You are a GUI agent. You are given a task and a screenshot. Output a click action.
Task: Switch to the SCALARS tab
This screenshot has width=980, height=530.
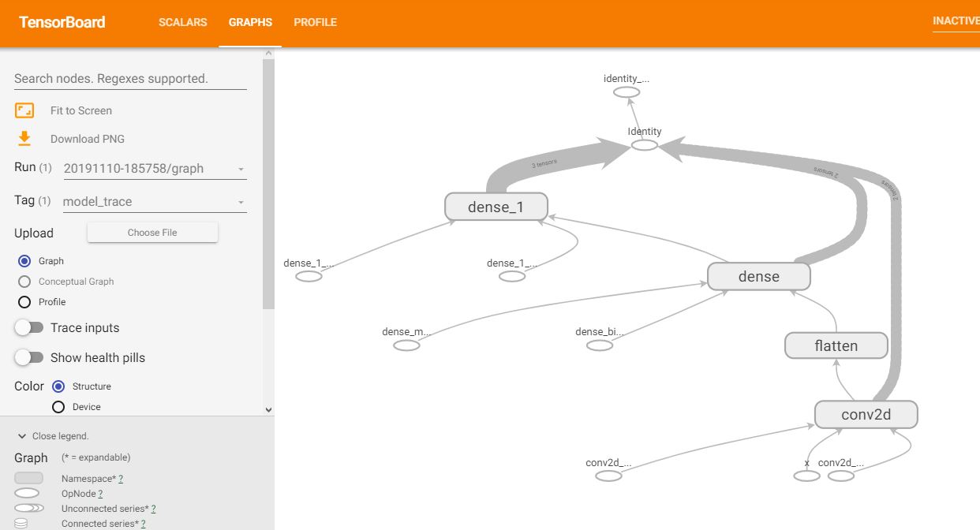[x=183, y=22]
